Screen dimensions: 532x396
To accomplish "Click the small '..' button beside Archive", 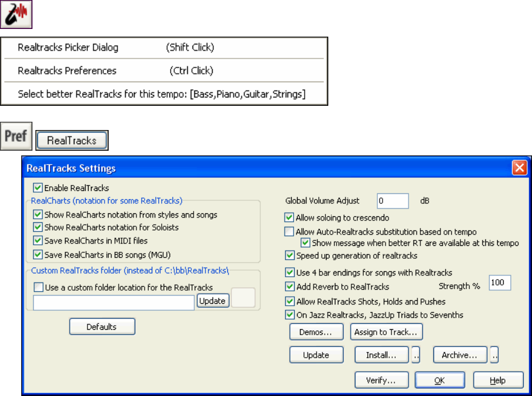I will 495,355.
